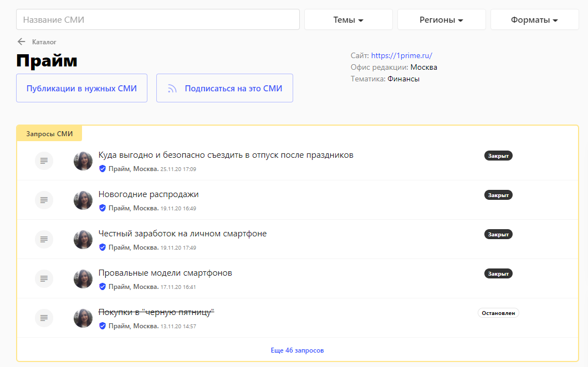Click the verified badge under Новогодние распродажи

pos(102,208)
